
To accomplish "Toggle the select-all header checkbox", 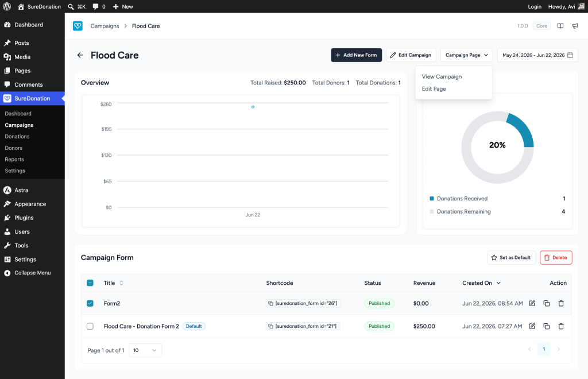I will [90, 283].
